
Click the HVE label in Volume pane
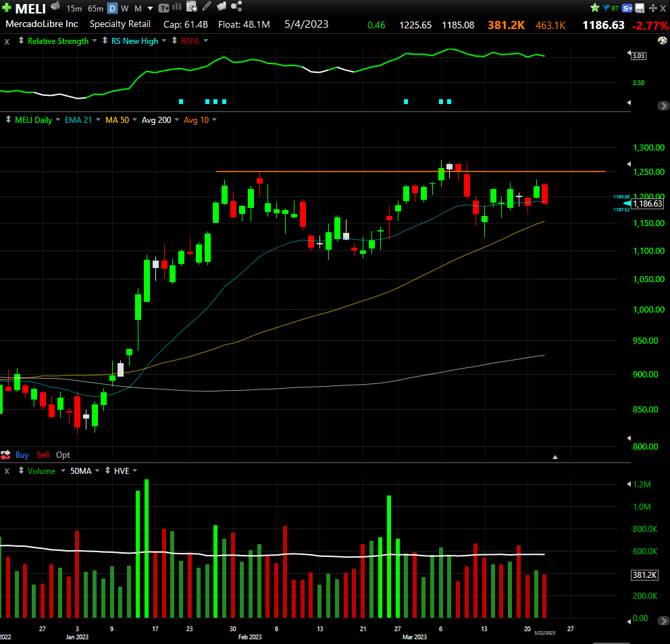click(122, 471)
